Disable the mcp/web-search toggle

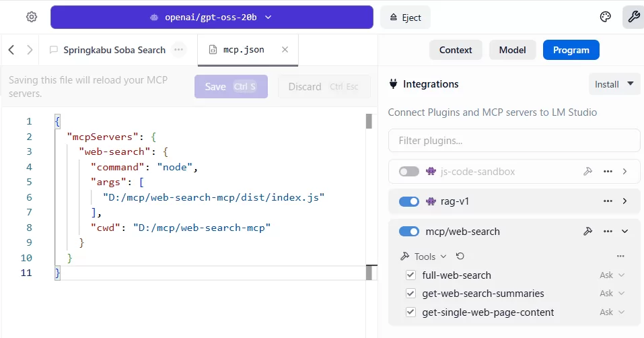click(408, 232)
